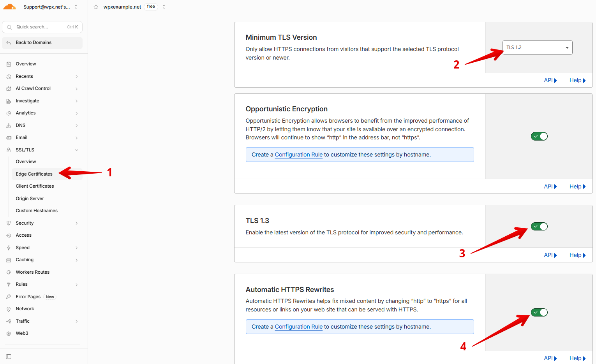Open Help link for Opportunistic Encryption

577,186
